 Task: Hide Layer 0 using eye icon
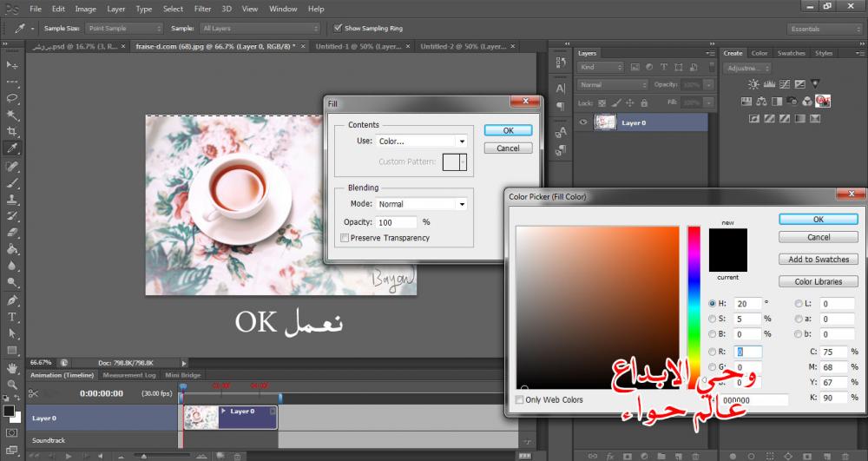(583, 123)
